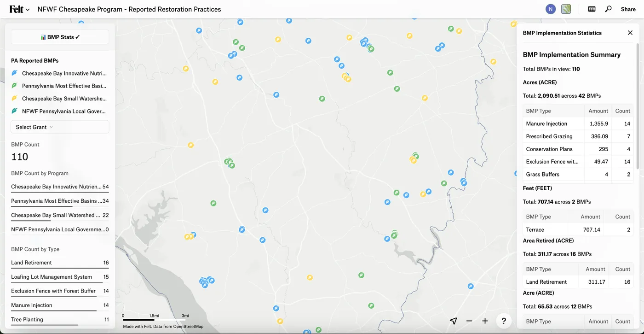Screen dimensions: 644x334
Task: Click BMP Count value 110
Action: click(20, 157)
